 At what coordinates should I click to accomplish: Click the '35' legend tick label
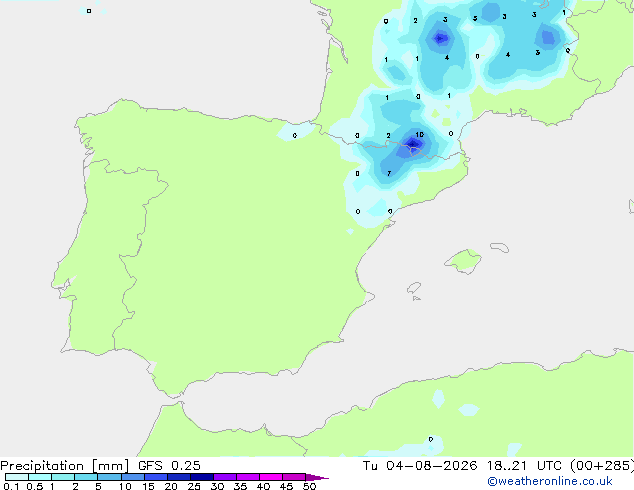click(x=240, y=486)
